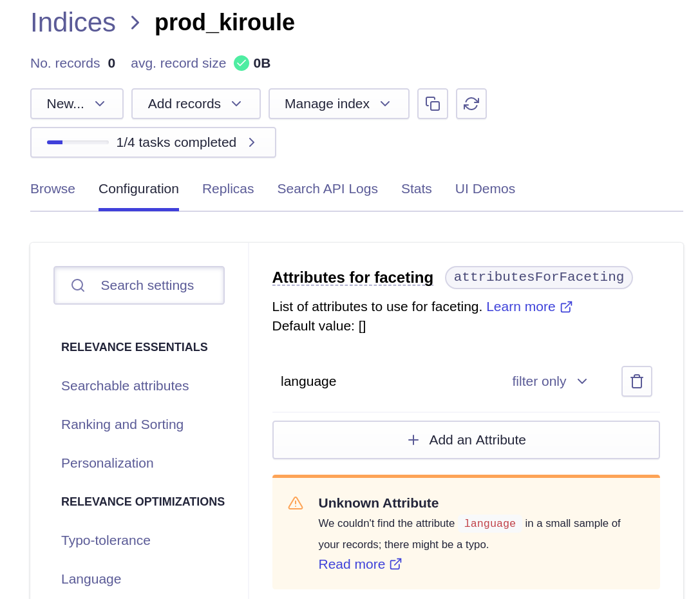This screenshot has height=599, width=700.
Task: Click the external link icon beside Read more
Action: (x=395, y=564)
